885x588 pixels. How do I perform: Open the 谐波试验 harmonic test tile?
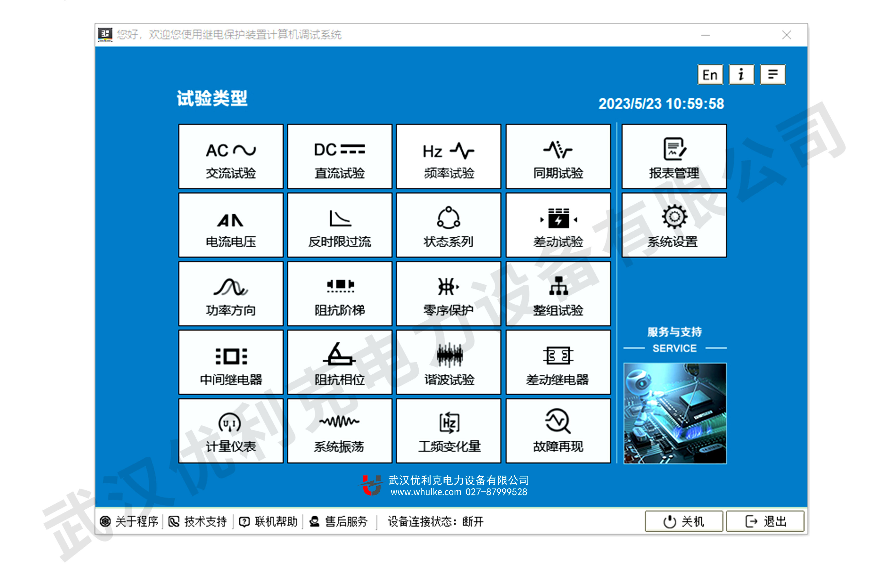(x=448, y=362)
